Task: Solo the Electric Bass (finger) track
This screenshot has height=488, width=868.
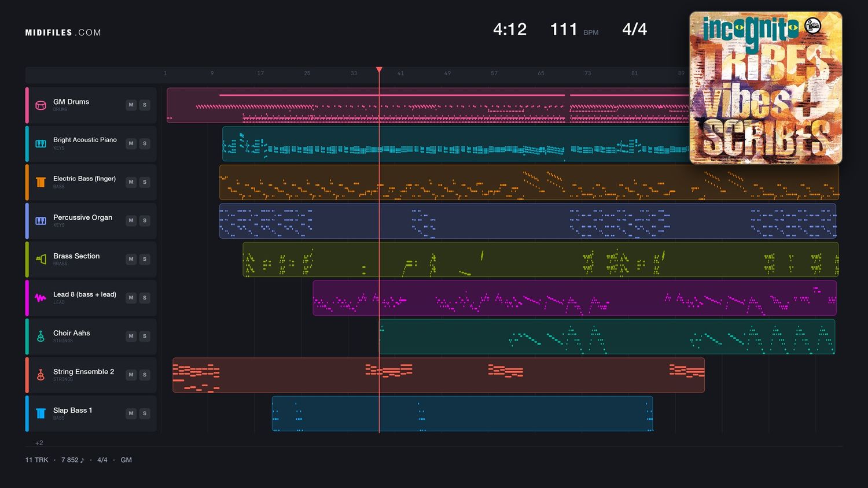Action: [x=145, y=182]
